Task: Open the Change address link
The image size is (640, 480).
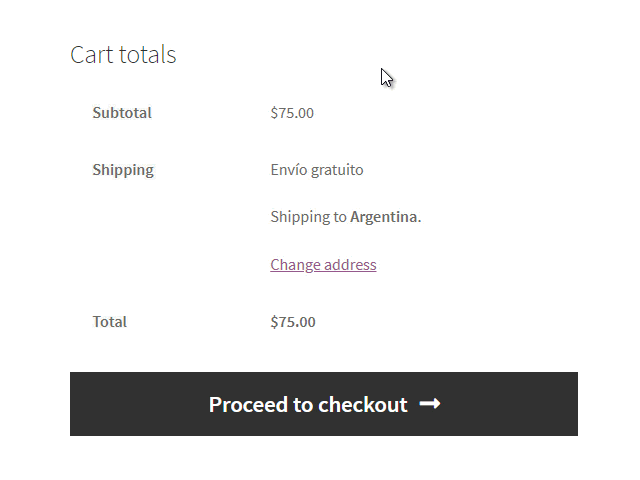Action: pyautogui.click(x=323, y=265)
